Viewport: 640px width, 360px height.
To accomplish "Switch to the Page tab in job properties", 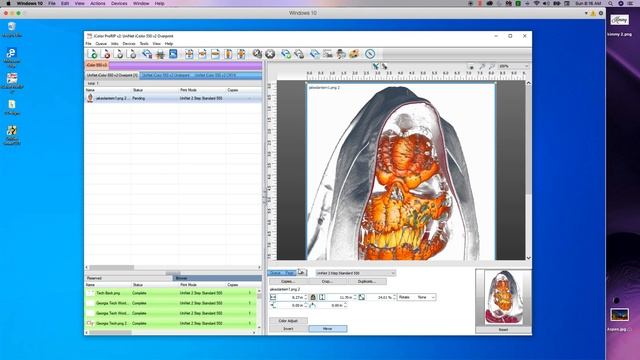I will point(290,273).
